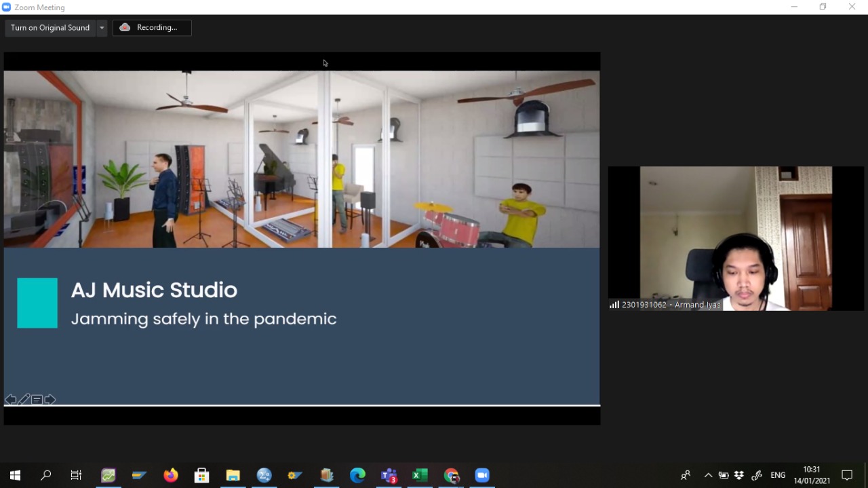Show hidden system tray icons
The height and width of the screenshot is (488, 868).
[x=709, y=475]
